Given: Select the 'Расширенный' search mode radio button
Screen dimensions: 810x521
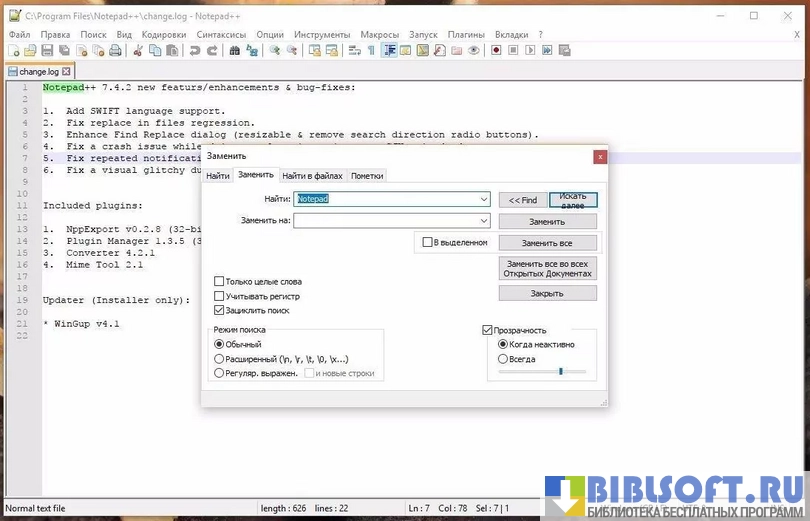Looking at the screenshot, I should pos(219,358).
